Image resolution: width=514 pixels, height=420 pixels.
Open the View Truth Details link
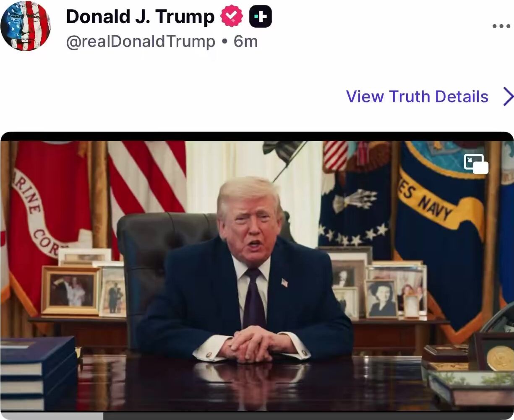click(417, 97)
